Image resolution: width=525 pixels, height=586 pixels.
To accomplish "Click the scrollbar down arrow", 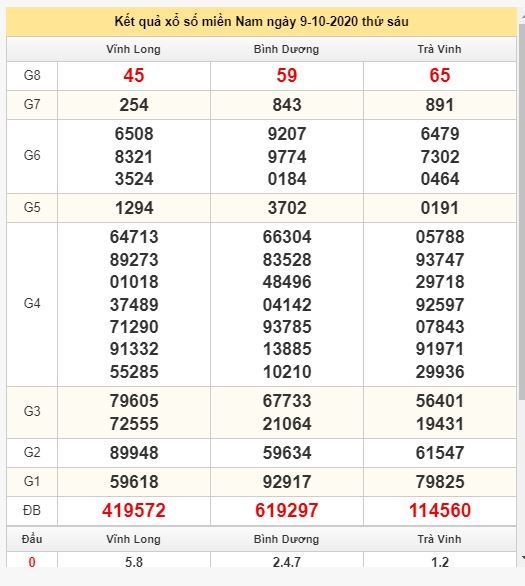I will [522, 558].
